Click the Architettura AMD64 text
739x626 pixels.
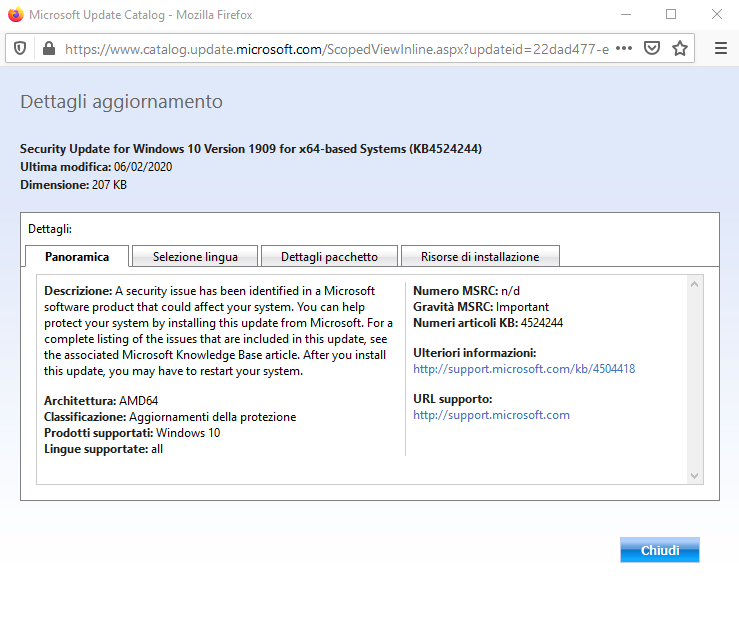[101, 401]
